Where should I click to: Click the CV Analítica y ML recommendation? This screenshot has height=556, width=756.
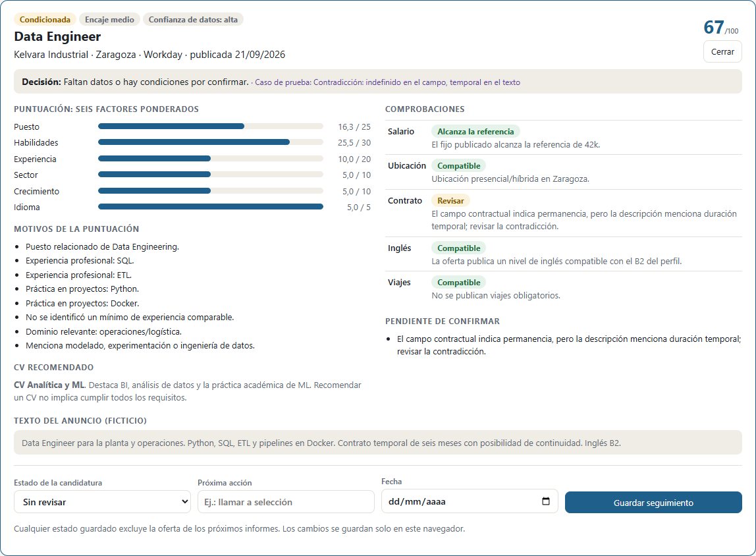coord(188,391)
